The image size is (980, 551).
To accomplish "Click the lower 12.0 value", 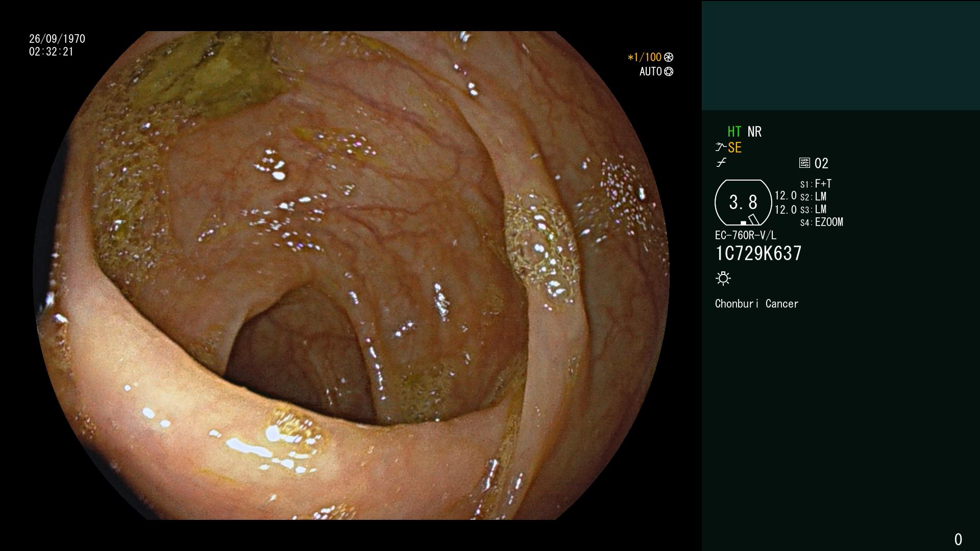I will [786, 209].
